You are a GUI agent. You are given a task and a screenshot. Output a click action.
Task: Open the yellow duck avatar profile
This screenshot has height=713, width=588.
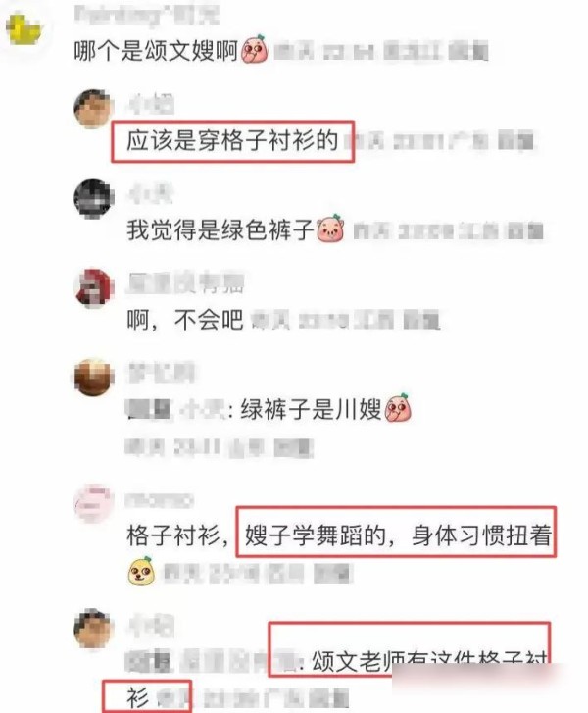pyautogui.click(x=24, y=28)
